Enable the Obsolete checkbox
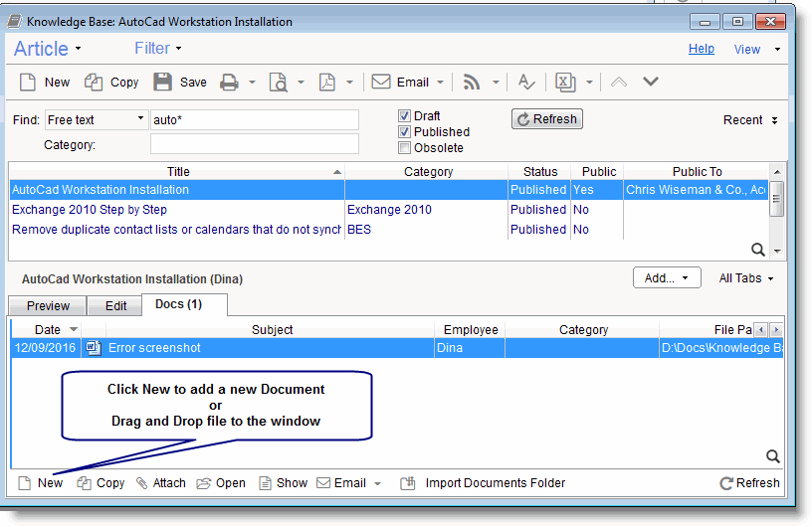 (x=404, y=148)
